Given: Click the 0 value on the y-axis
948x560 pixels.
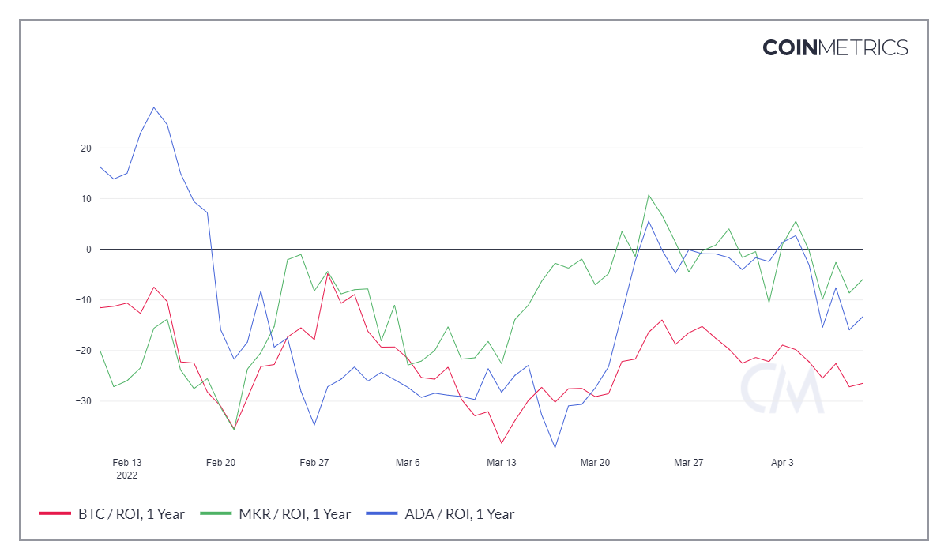Looking at the screenshot, I should (x=88, y=250).
